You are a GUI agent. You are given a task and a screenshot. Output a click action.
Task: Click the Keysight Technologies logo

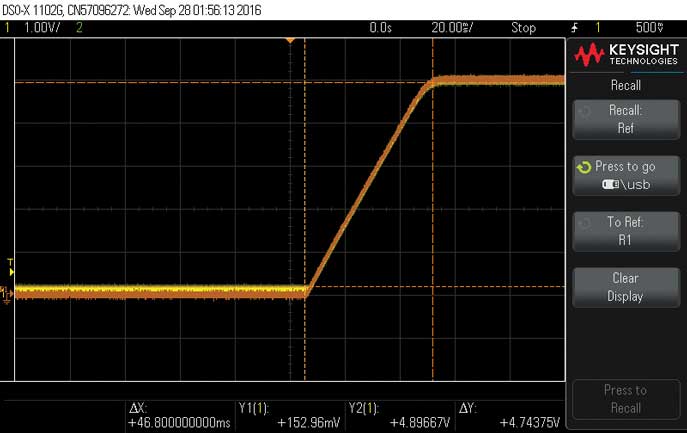625,56
